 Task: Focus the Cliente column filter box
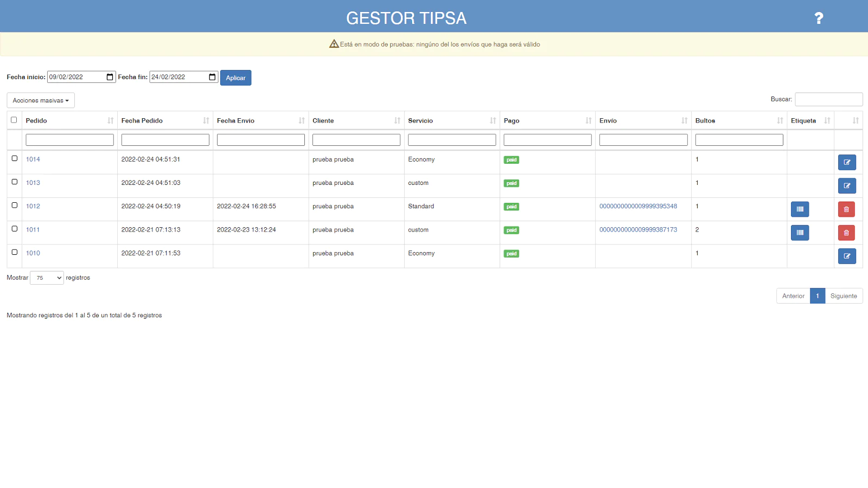point(356,140)
